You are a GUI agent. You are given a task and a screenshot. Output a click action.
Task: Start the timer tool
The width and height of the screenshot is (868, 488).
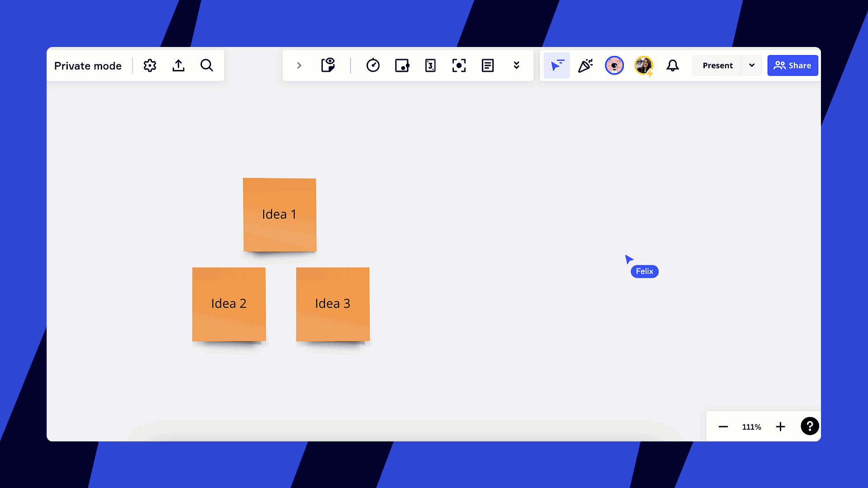coord(373,66)
